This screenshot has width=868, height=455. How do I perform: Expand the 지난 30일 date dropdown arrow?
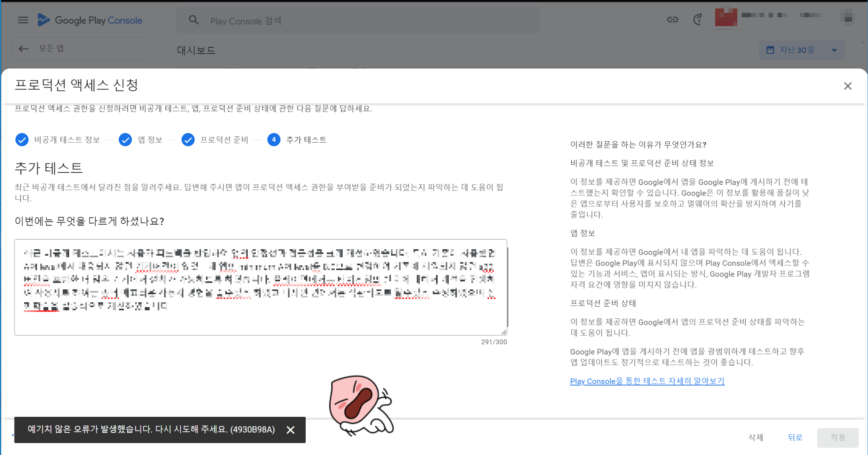point(834,50)
